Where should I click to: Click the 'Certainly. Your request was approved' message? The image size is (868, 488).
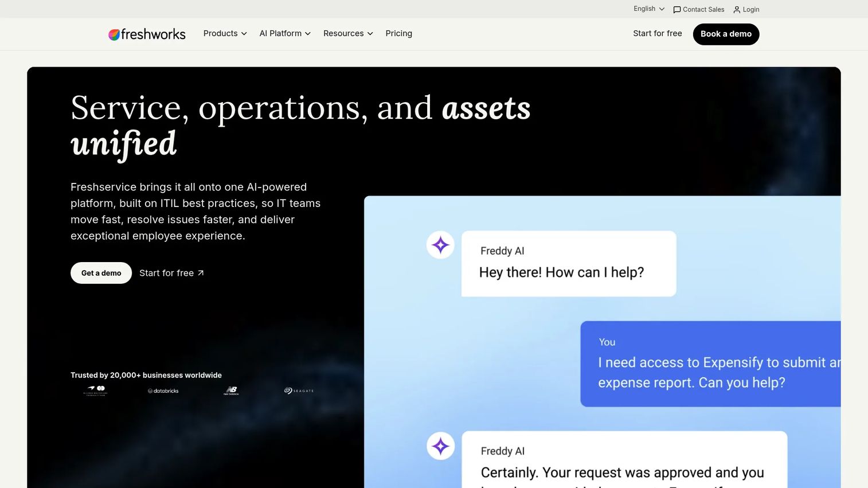click(624, 460)
